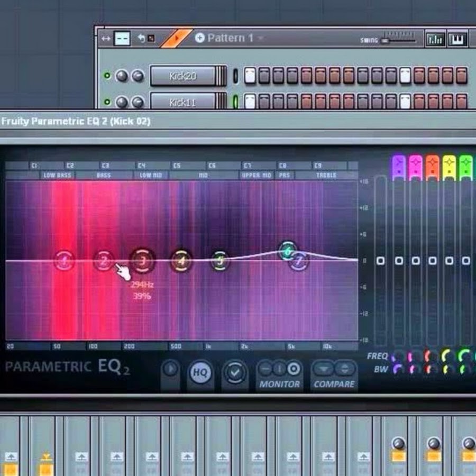The height and width of the screenshot is (476, 476).
Task: Click the Pattern 1 name
Action: [230, 38]
